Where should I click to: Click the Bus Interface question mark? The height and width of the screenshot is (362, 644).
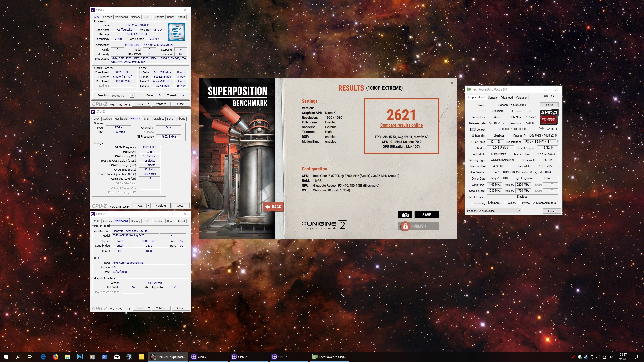click(x=558, y=142)
